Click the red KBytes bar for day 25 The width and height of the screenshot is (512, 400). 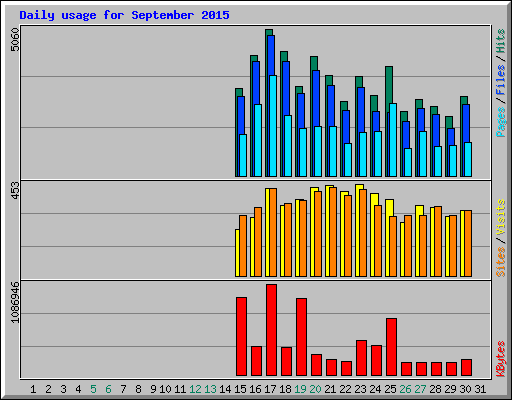pos(391,347)
